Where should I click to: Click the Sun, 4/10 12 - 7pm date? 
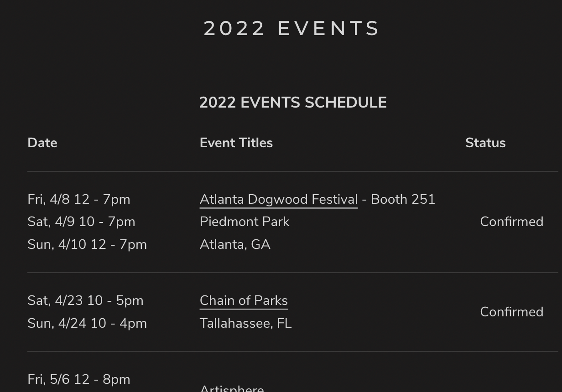tap(87, 245)
